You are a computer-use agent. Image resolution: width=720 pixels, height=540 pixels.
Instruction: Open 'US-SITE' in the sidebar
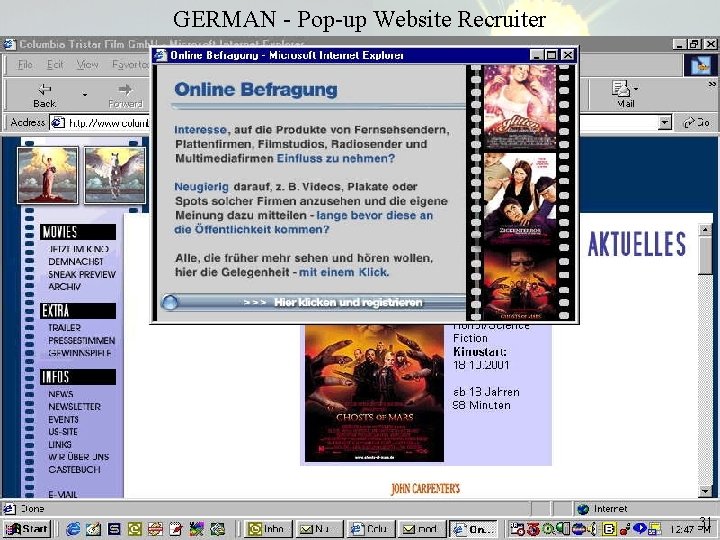click(63, 432)
